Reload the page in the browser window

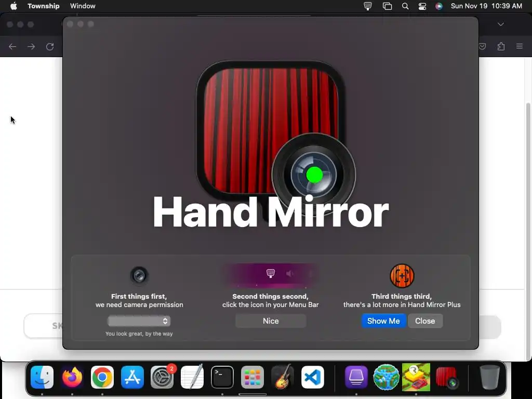[x=50, y=46]
